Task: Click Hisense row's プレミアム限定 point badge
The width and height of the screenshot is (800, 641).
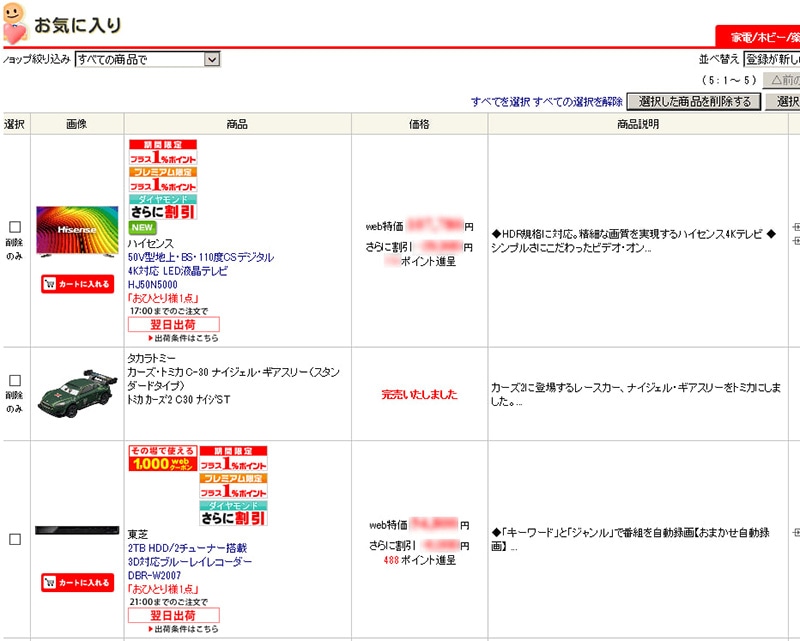Action: [x=163, y=180]
